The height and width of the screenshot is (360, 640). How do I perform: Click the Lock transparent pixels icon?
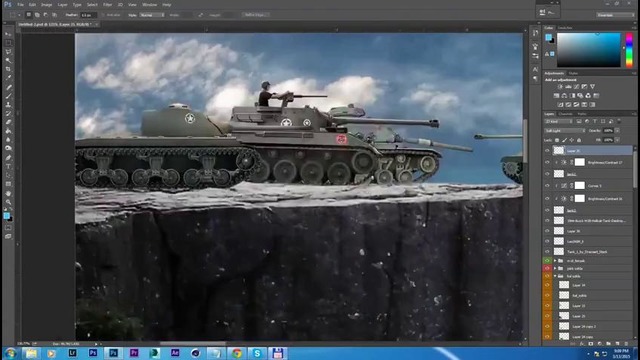pyautogui.click(x=557, y=140)
